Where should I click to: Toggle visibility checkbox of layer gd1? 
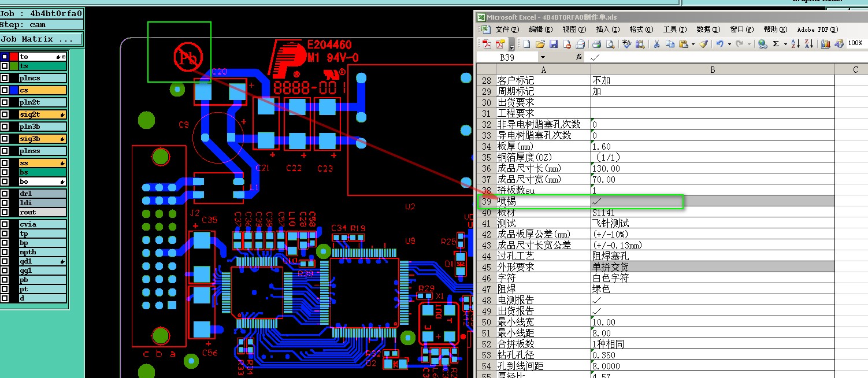click(x=5, y=261)
